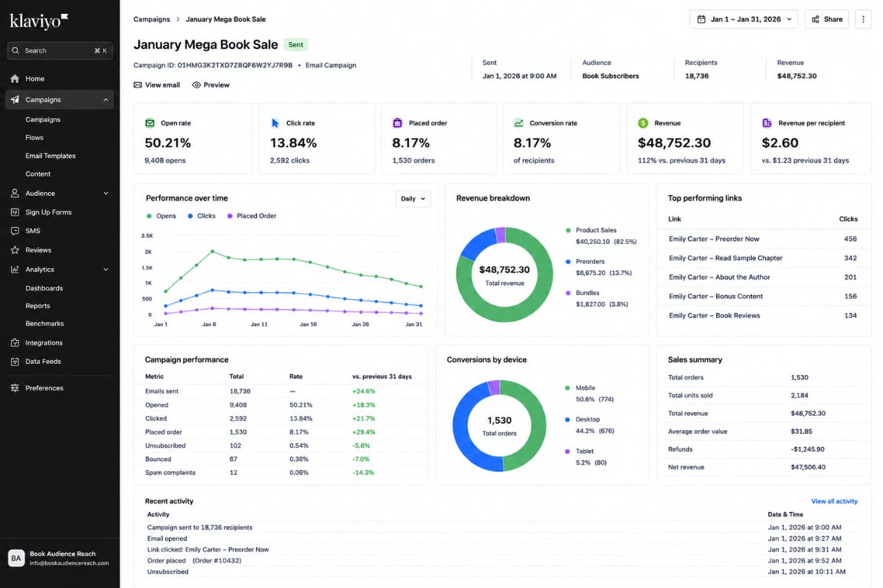The width and height of the screenshot is (883, 588).
Task: Click the Net revenue value $47,506.40
Action: pos(808,467)
